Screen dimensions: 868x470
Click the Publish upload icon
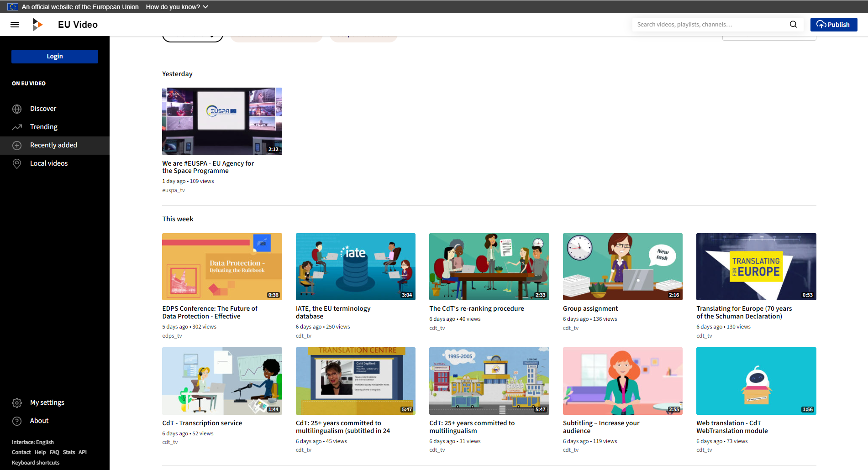[822, 25]
